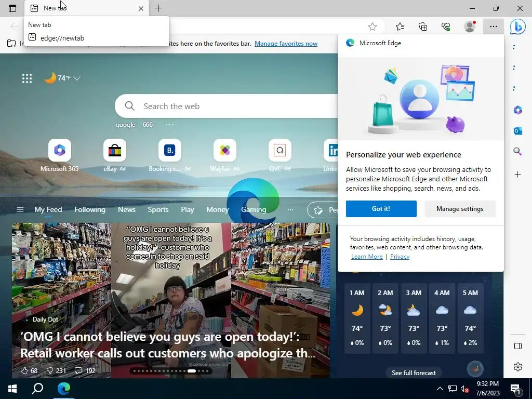532x399 pixels.
Task: Switch to Sports tab
Action: click(x=158, y=209)
